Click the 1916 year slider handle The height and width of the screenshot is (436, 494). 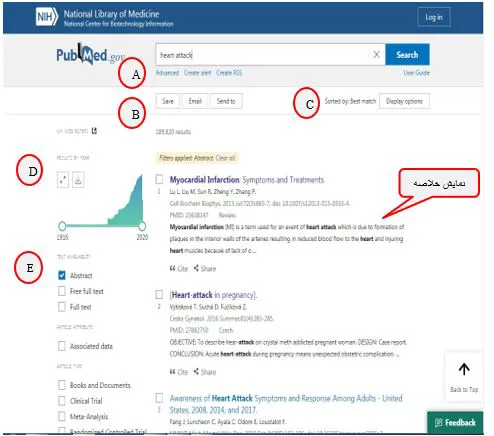[62, 226]
